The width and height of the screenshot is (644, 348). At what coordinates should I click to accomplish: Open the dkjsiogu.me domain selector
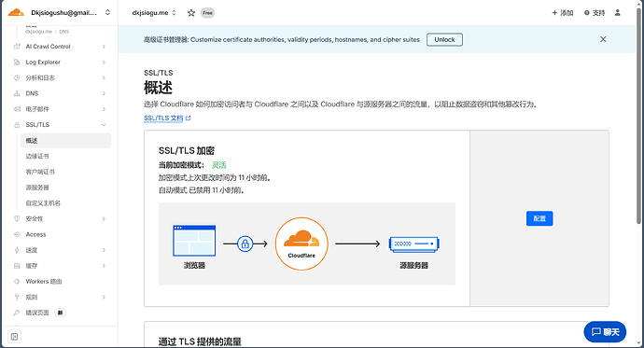pyautogui.click(x=154, y=13)
